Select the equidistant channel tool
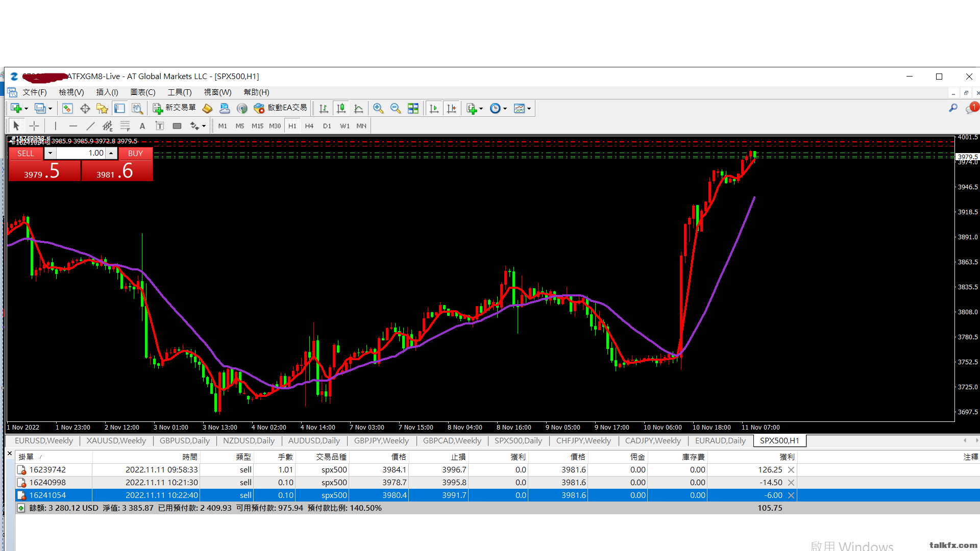This screenshot has height=551, width=980. (x=107, y=126)
